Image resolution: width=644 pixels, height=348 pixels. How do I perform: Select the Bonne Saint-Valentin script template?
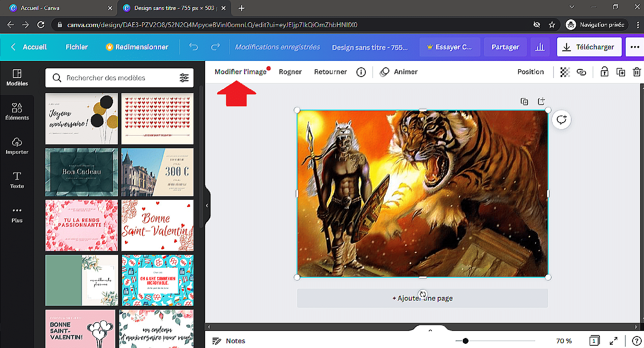tap(157, 225)
